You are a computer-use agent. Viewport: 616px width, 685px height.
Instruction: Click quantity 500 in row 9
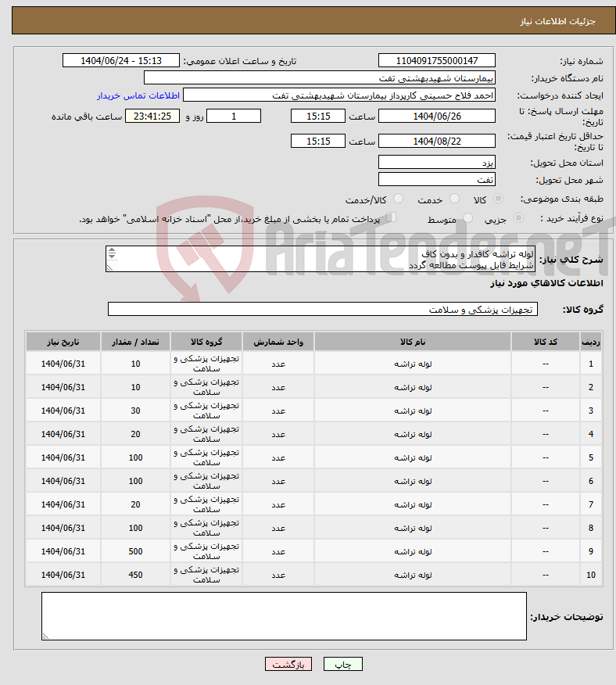[x=135, y=551]
